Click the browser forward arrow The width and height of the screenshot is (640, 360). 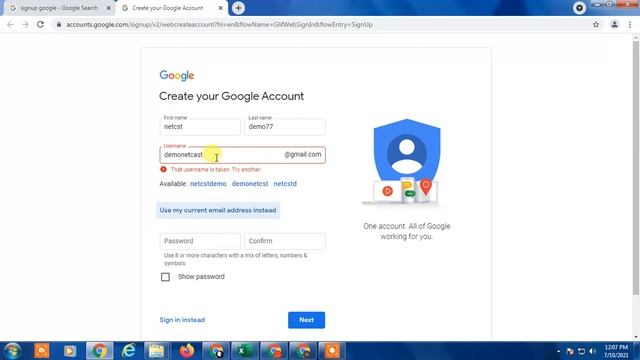coord(25,24)
